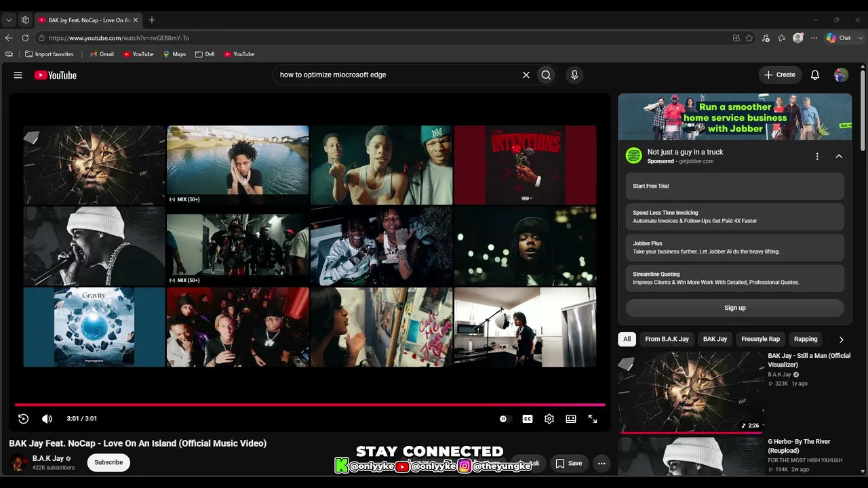Screen dimensions: 868x488
Task: Enter full screen video mode
Action: click(x=593, y=419)
